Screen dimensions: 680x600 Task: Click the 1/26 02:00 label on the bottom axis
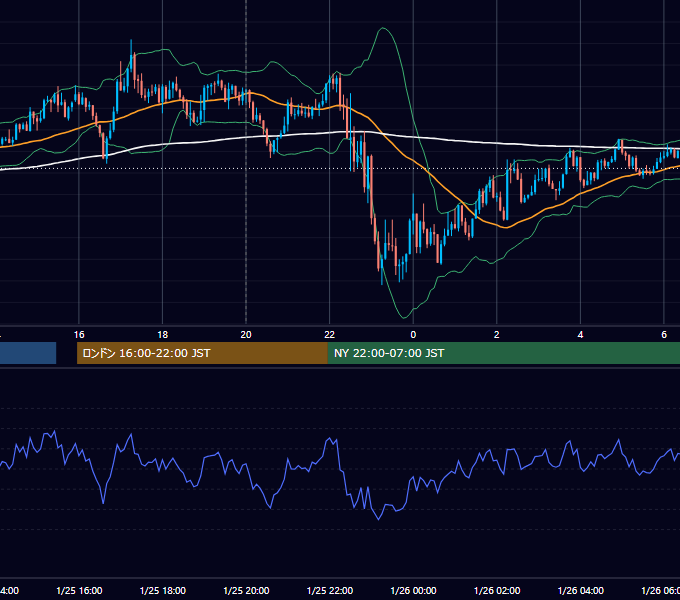coord(497,590)
